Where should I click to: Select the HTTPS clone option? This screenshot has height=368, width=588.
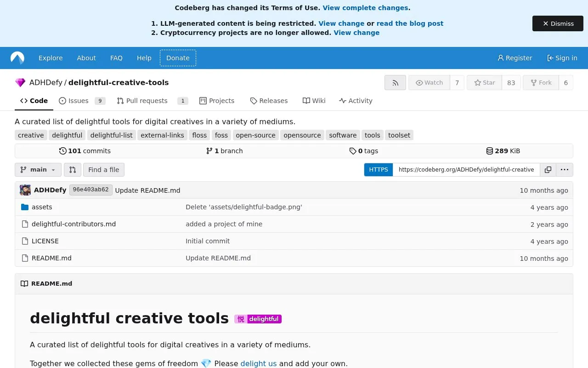[379, 170]
